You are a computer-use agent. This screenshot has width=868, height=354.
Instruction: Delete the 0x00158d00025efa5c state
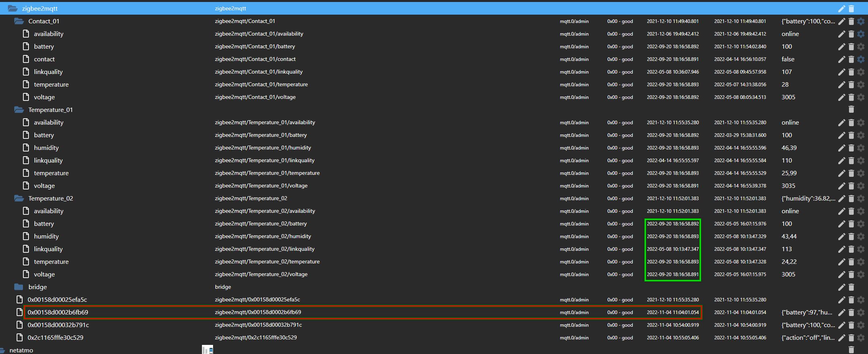851,300
